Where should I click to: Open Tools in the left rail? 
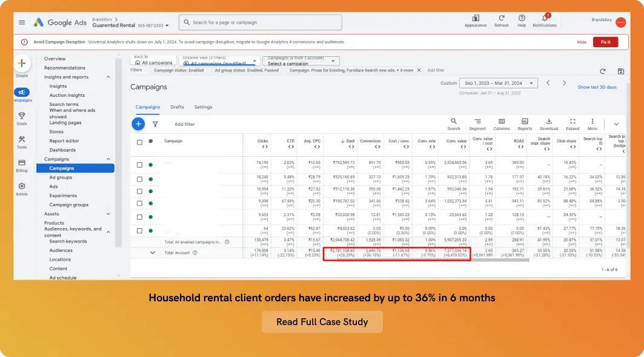22,142
